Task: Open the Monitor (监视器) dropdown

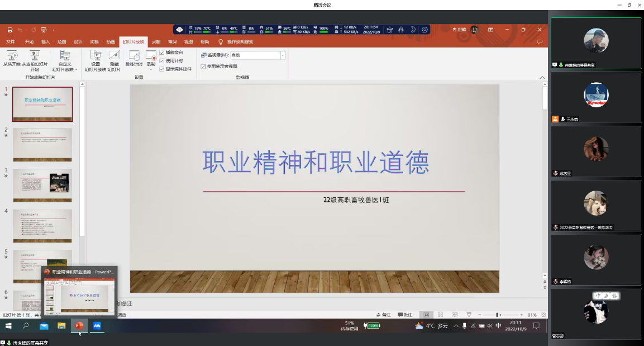Action: pyautogui.click(x=282, y=55)
